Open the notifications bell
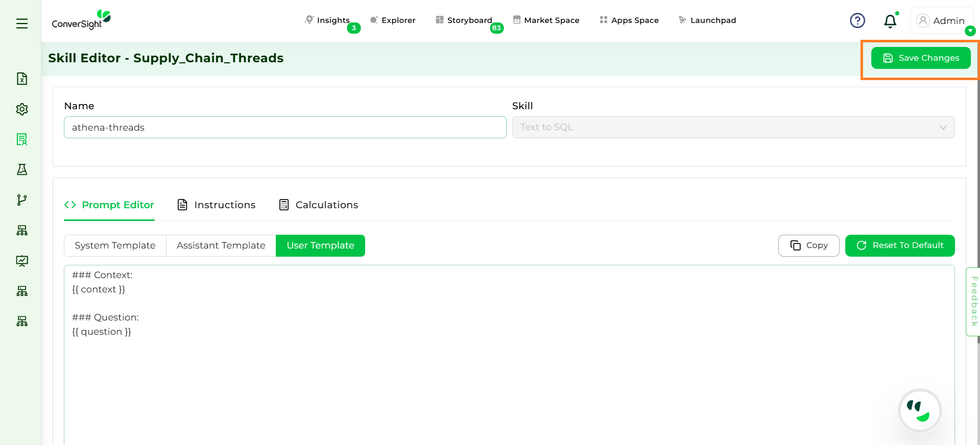This screenshot has width=980, height=446. tap(890, 21)
